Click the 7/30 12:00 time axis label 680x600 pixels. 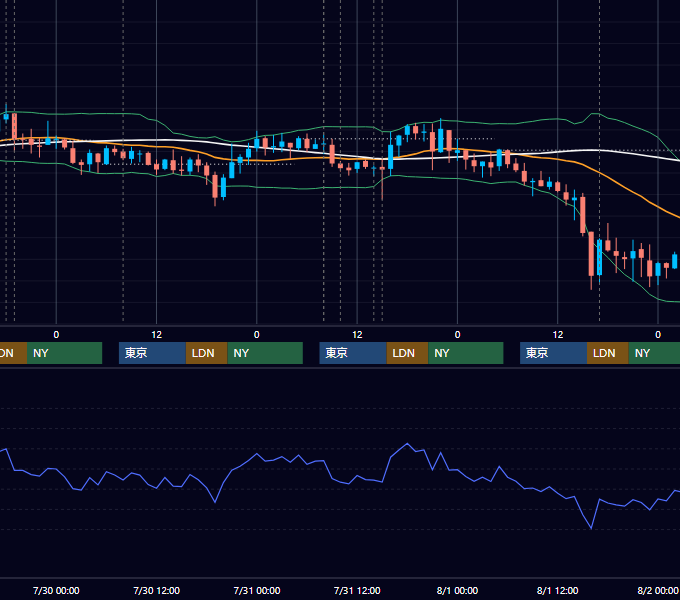[156, 590]
